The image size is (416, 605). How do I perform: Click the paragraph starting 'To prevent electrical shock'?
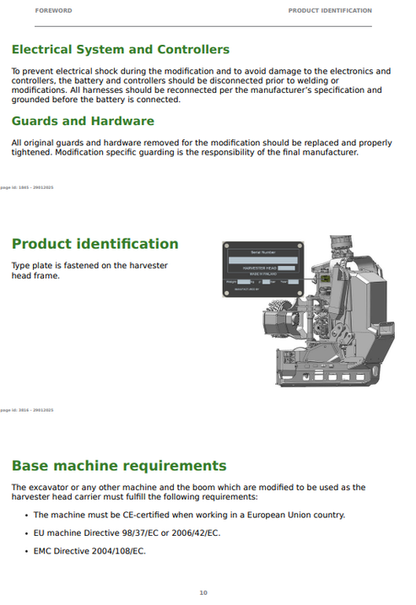click(201, 85)
